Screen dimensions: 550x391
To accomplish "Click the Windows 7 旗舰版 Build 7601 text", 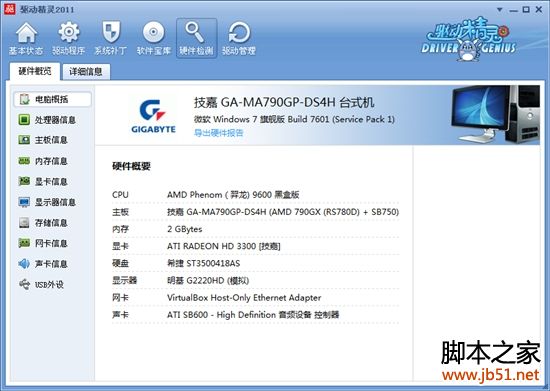I will 294,119.
